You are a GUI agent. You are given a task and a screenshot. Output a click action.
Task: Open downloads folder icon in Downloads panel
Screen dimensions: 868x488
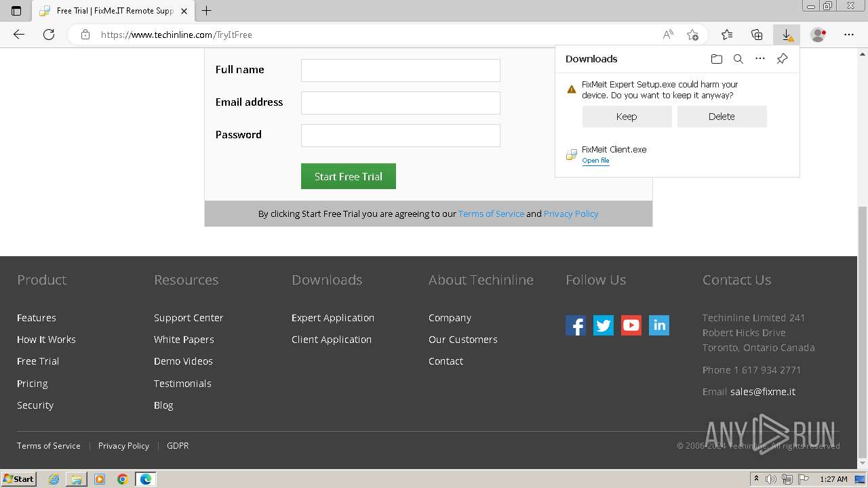pos(717,59)
